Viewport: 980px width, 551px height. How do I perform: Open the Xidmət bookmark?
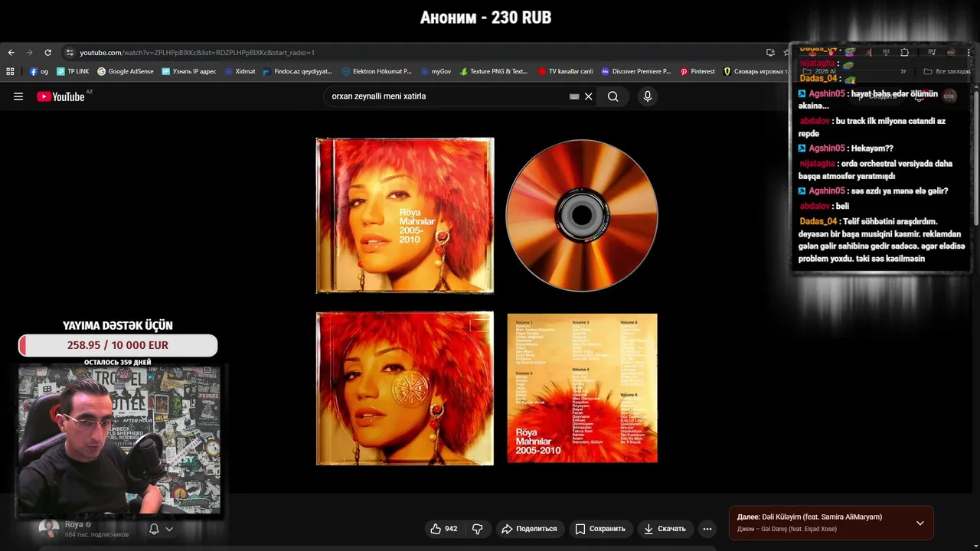tap(240, 71)
